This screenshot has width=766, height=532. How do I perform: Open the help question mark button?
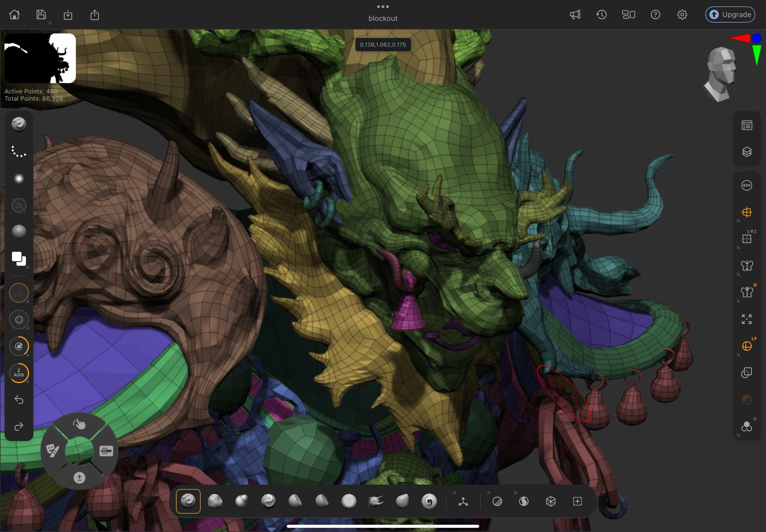655,15
